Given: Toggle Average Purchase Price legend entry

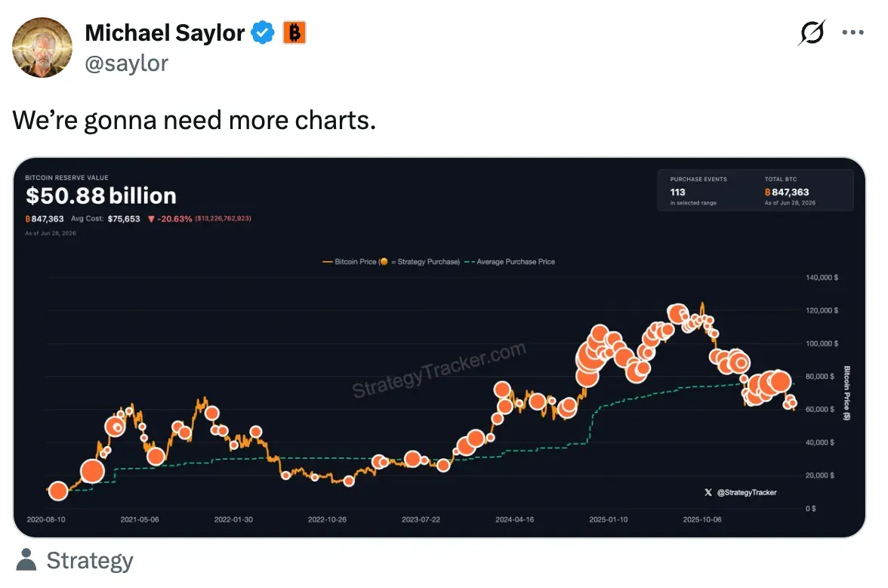Looking at the screenshot, I should click(510, 261).
